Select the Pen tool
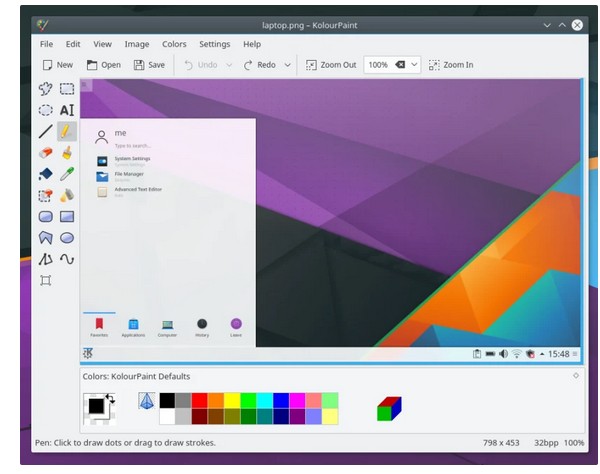 coord(67,132)
